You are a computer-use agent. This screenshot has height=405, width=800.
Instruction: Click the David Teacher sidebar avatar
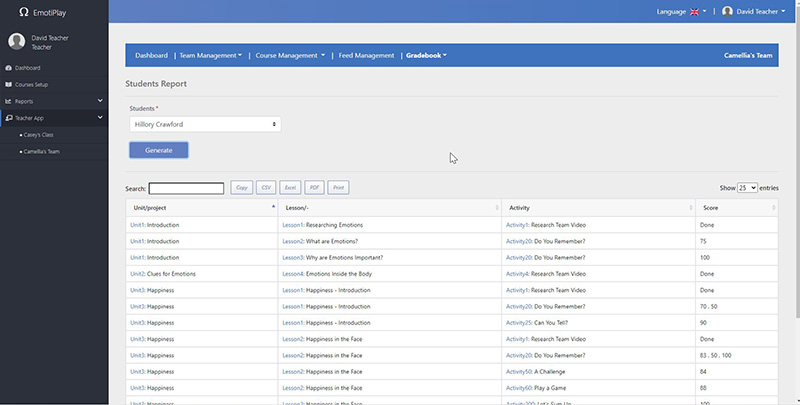(x=16, y=42)
